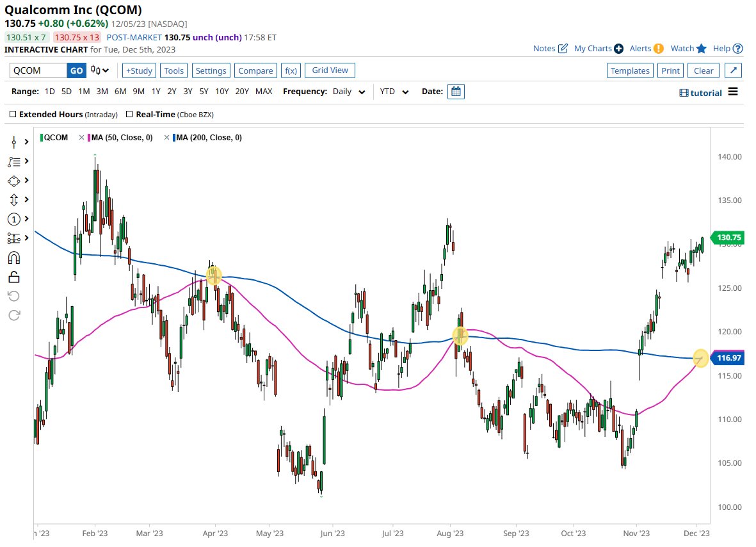Expand the circled-one tool submenu arrow
Viewport: 756px width, 547px height.
tap(26, 218)
